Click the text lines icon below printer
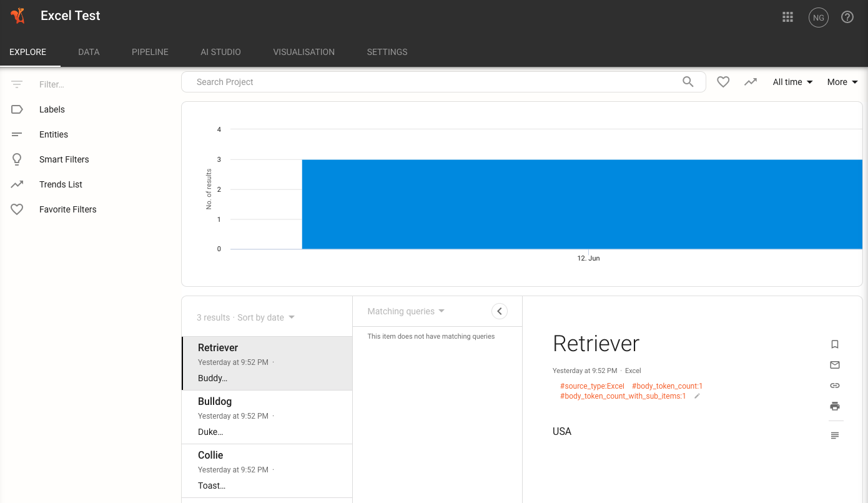The height and width of the screenshot is (503, 868). pyautogui.click(x=835, y=436)
